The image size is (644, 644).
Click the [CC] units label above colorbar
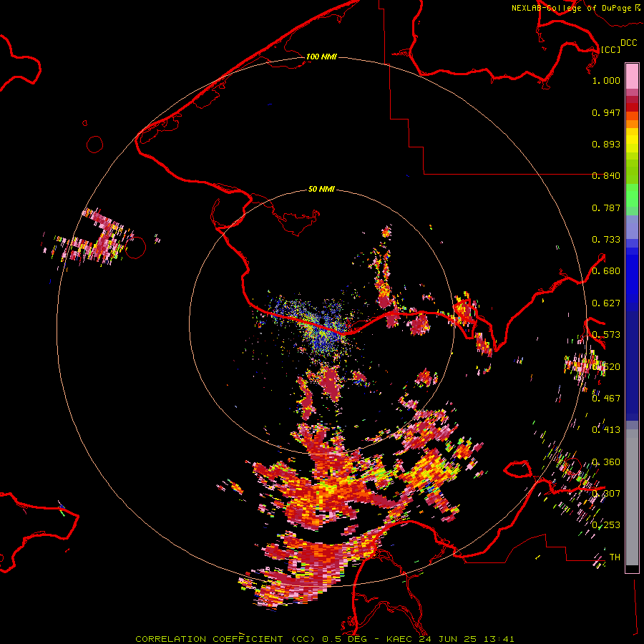tap(610, 49)
